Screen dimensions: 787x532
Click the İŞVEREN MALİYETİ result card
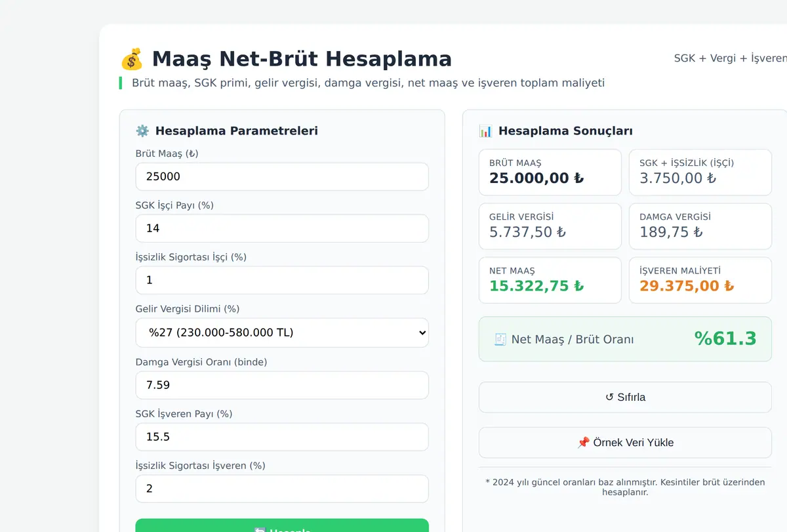pyautogui.click(x=700, y=280)
